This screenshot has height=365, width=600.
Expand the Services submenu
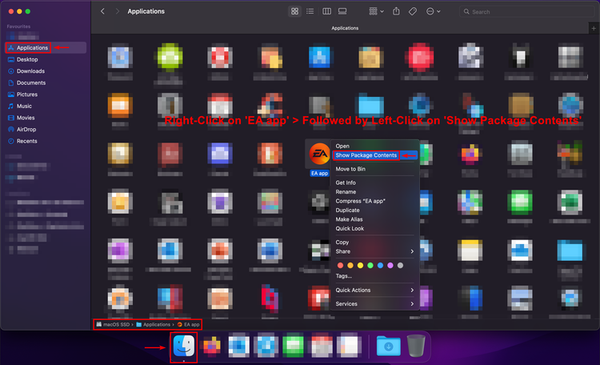tap(375, 304)
